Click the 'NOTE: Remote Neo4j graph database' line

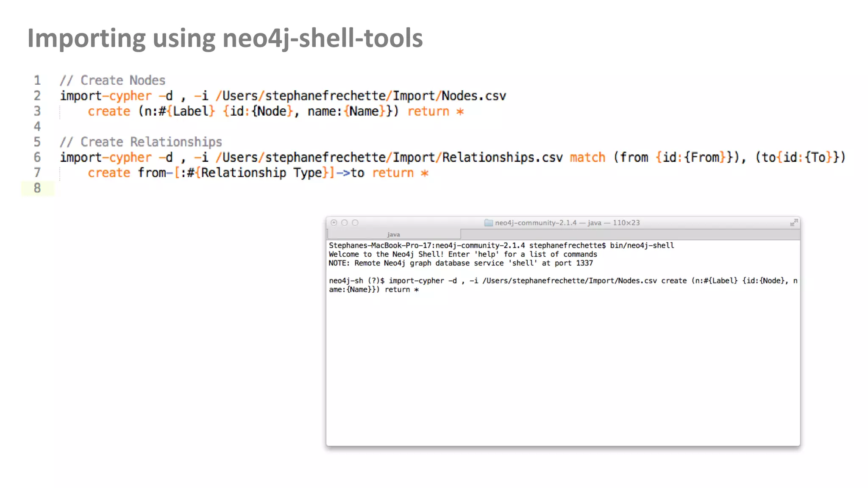[461, 263]
